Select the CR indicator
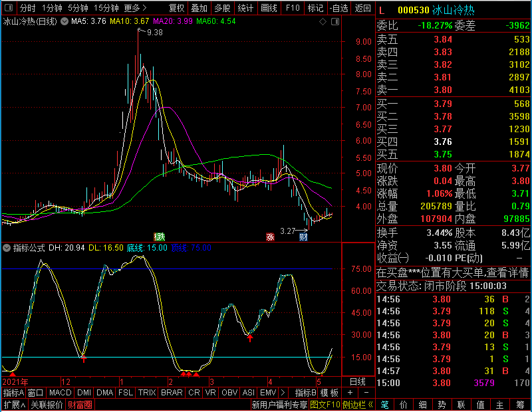This screenshot has width=532, height=412. coord(194,393)
